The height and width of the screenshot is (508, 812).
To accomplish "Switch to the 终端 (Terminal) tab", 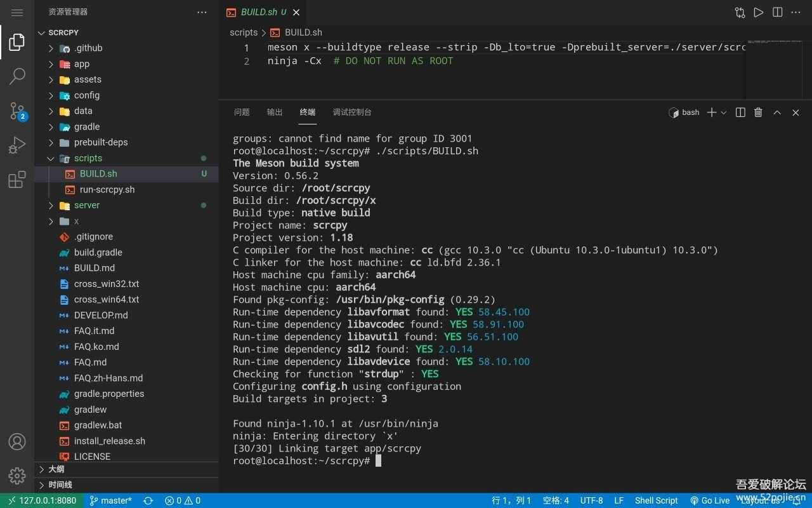I will pos(308,112).
